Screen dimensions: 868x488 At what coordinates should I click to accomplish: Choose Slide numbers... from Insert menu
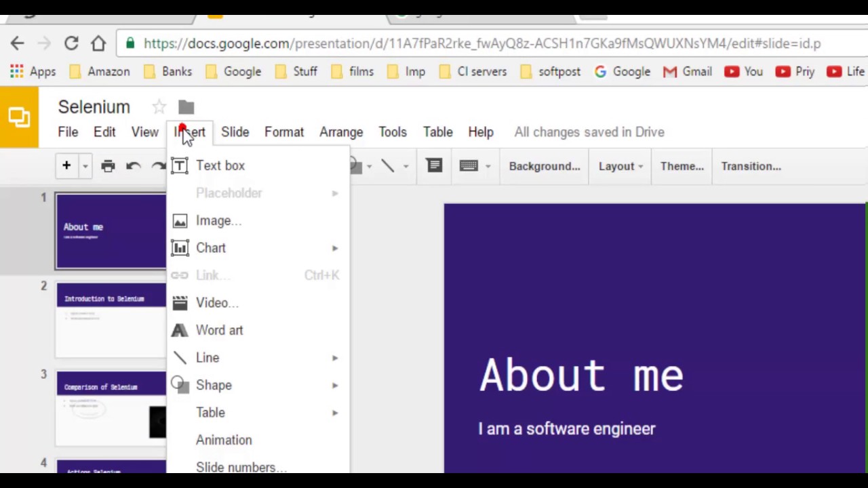point(258,466)
